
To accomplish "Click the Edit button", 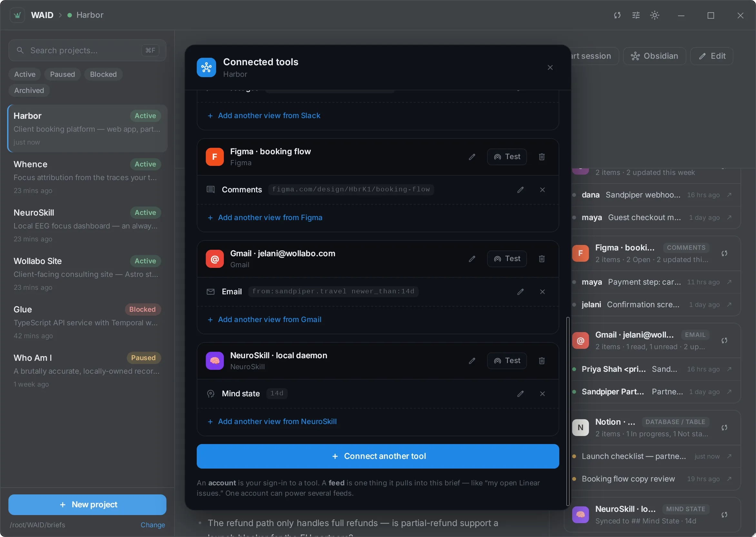I will point(712,56).
